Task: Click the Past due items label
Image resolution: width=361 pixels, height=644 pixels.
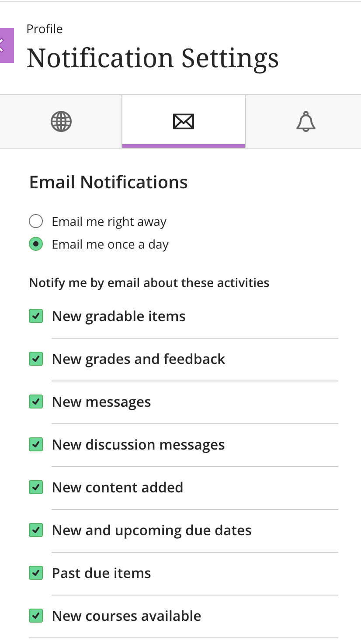Action: pos(101,573)
